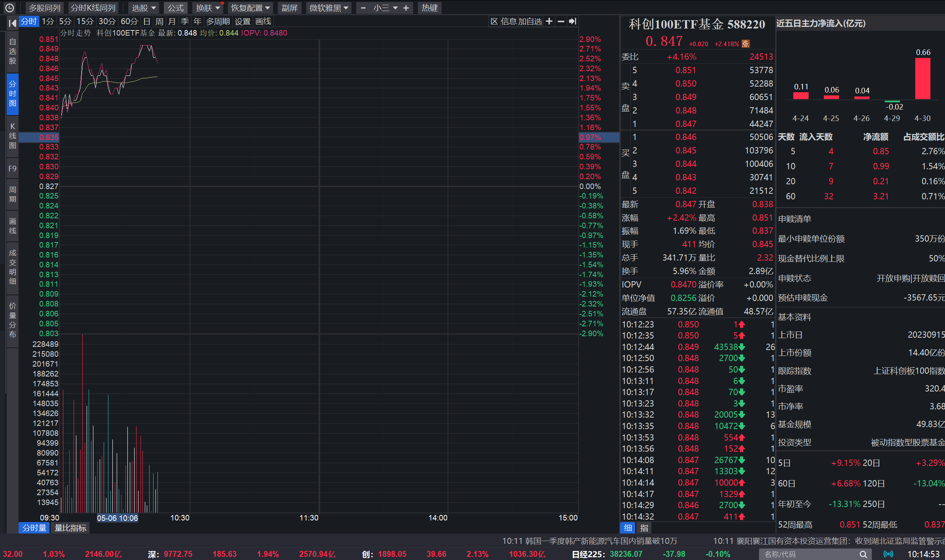Viewport: 945px width, 560px height.
Task: Switch to the 1分 period tab
Action: pos(48,21)
